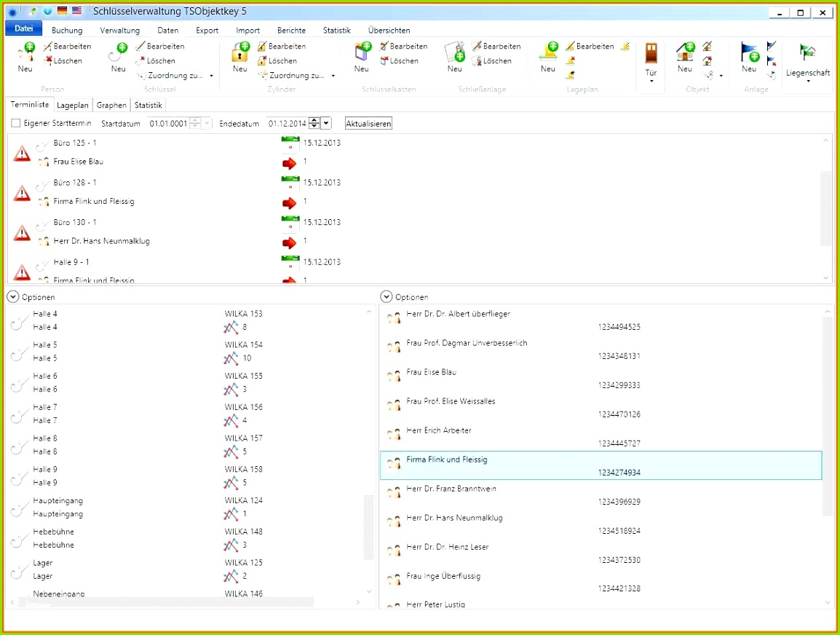Click Löschen in the Schließanlage group
Screen dimensions: 840x635
pyautogui.click(x=492, y=60)
